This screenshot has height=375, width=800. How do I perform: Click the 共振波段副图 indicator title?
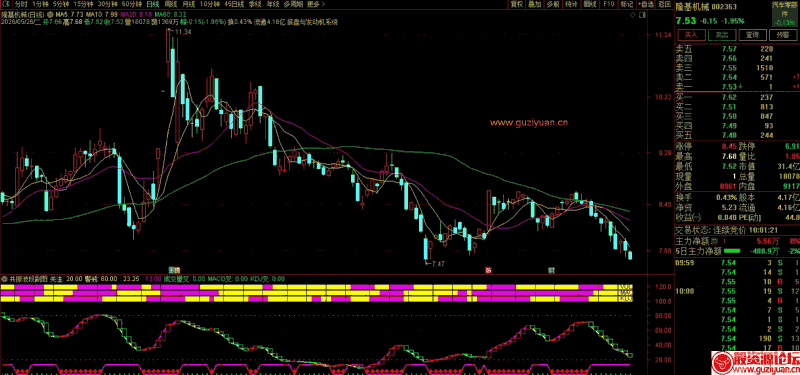coord(28,279)
